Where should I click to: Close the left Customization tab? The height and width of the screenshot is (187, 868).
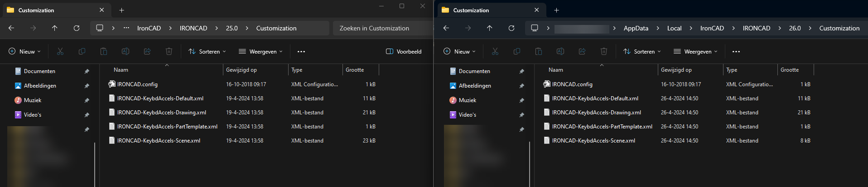coord(101,10)
